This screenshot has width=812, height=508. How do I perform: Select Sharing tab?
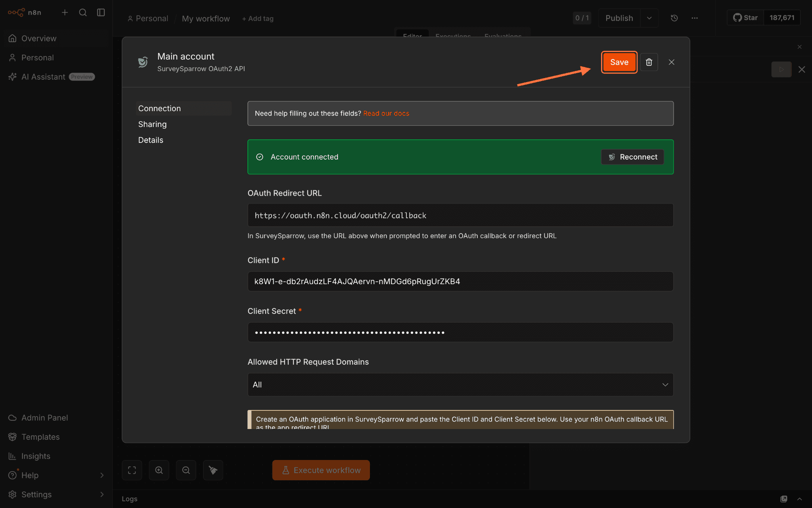(x=184, y=124)
